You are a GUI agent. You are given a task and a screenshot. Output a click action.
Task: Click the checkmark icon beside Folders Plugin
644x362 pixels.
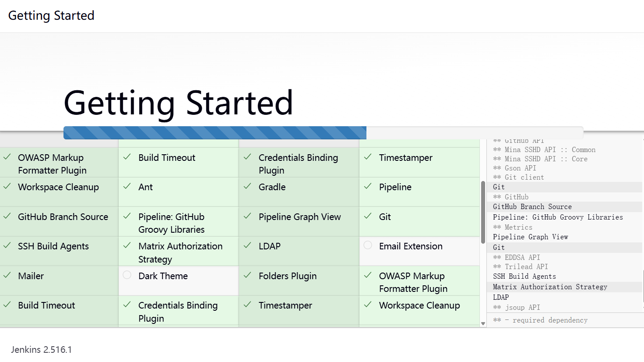click(247, 275)
